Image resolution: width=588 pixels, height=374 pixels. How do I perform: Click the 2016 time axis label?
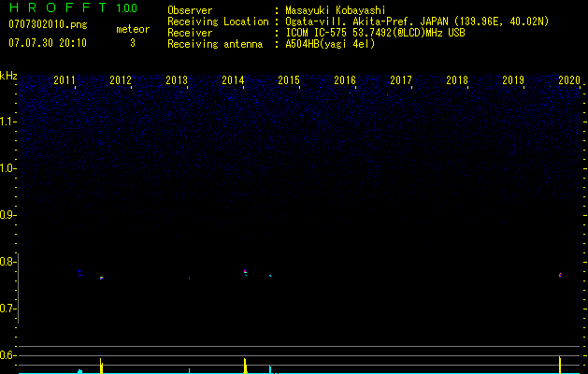point(345,80)
